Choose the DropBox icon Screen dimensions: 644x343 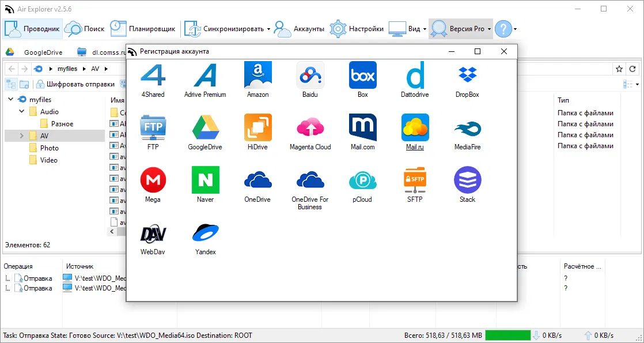coord(467,76)
